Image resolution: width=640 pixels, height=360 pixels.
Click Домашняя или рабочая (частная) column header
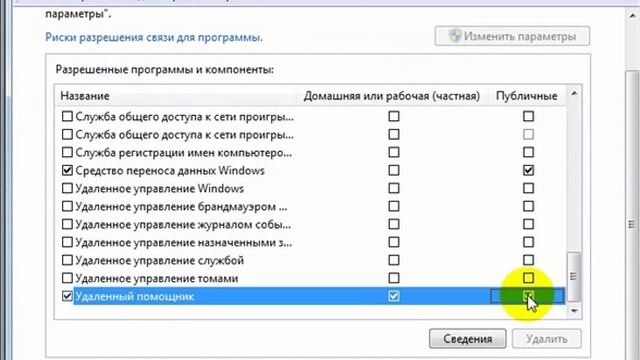pyautogui.click(x=392, y=96)
